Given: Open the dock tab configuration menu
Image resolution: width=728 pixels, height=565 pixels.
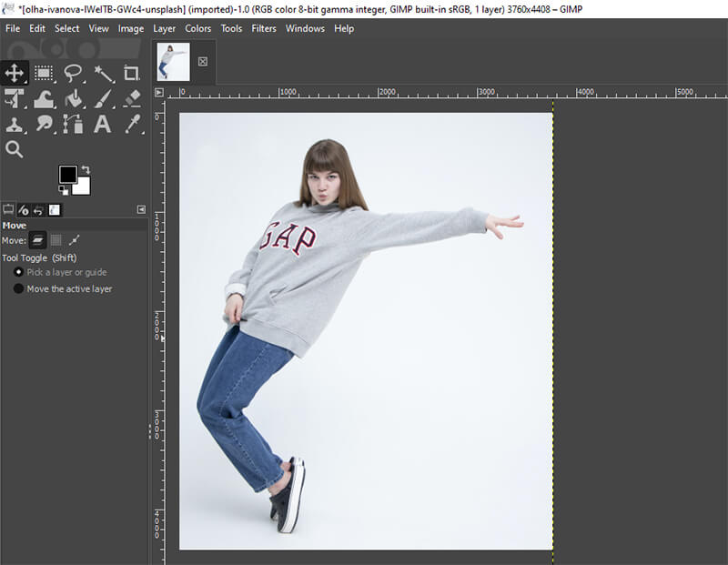Looking at the screenshot, I should pos(142,210).
